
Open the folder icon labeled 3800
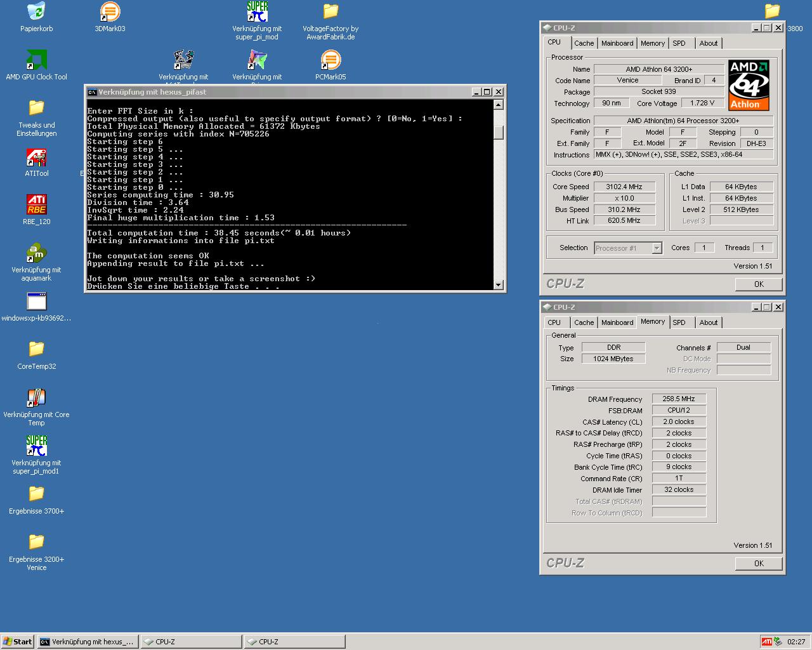pos(772,11)
